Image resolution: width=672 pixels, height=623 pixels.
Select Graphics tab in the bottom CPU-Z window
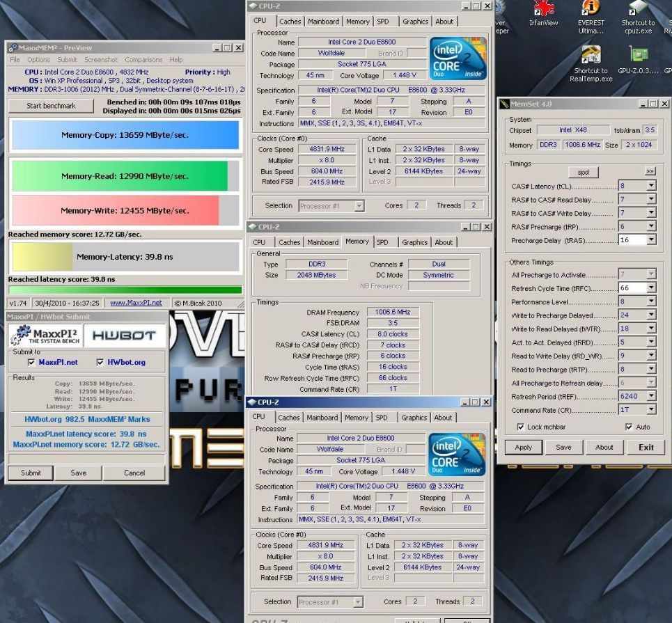click(x=414, y=418)
